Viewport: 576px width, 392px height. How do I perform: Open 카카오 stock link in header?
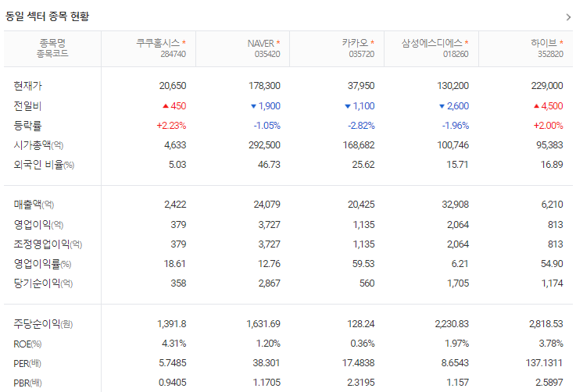[355, 43]
